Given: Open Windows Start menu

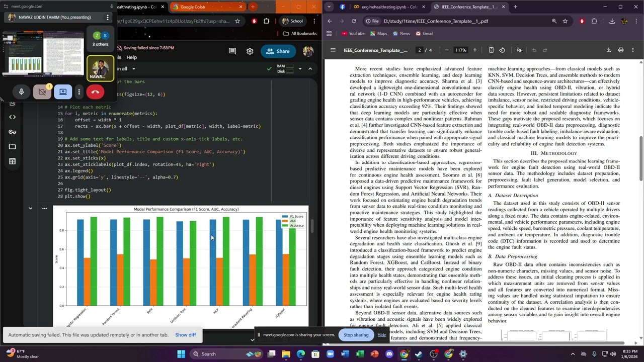Looking at the screenshot, I should [x=181, y=354].
